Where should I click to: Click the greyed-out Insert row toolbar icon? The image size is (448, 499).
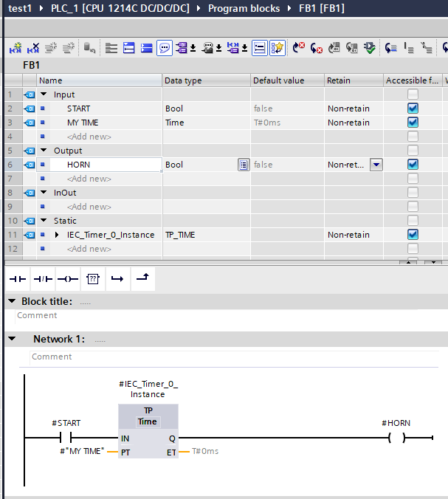pos(51,48)
